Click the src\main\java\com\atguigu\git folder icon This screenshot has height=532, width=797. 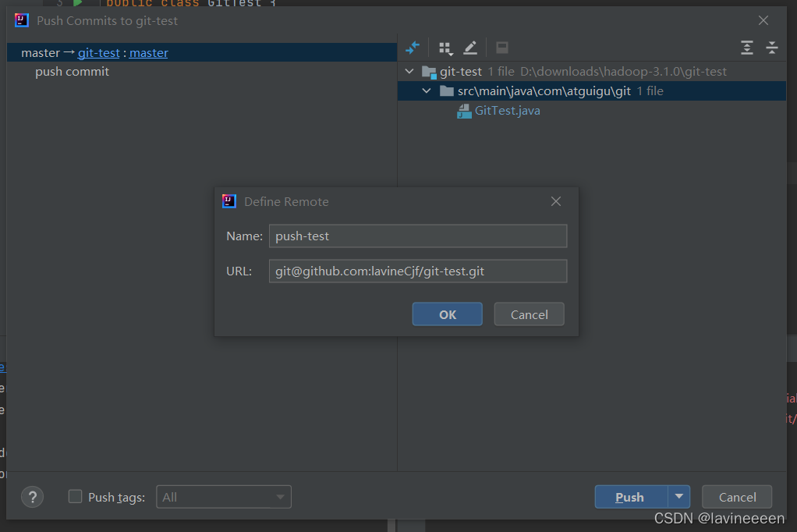[x=447, y=91]
